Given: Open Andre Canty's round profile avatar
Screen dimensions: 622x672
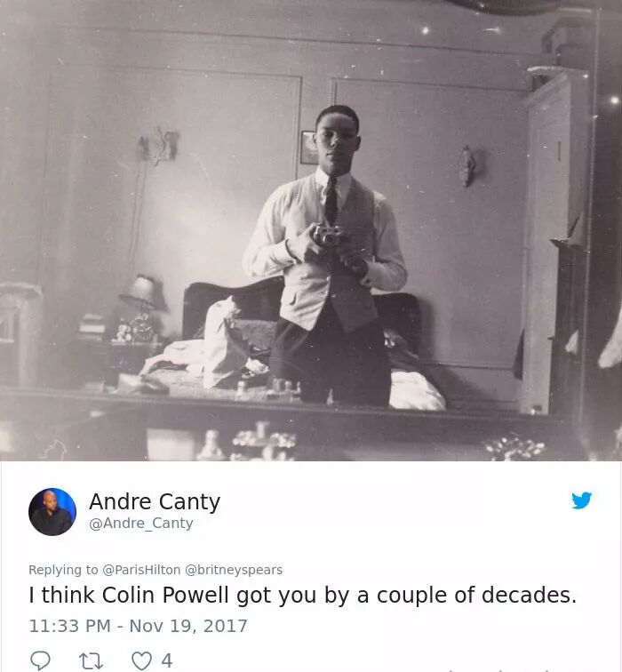Looking at the screenshot, I should 52,512.
